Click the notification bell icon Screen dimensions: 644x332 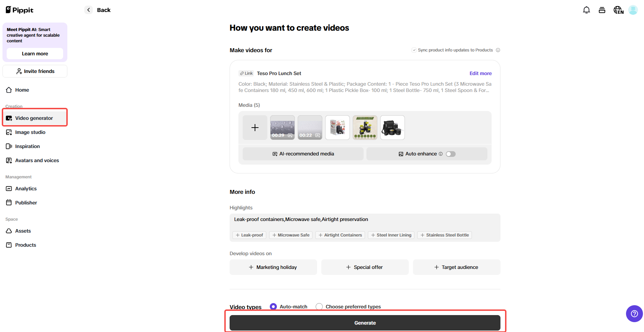[587, 10]
